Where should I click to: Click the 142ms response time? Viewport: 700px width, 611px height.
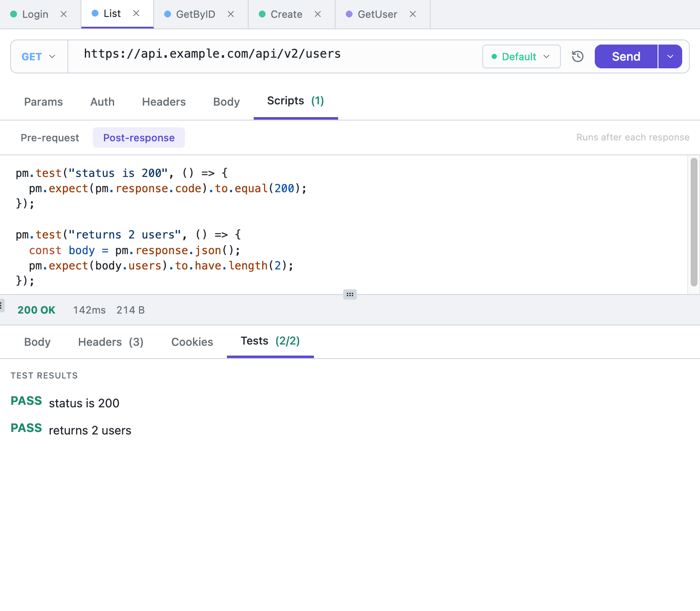[89, 310]
